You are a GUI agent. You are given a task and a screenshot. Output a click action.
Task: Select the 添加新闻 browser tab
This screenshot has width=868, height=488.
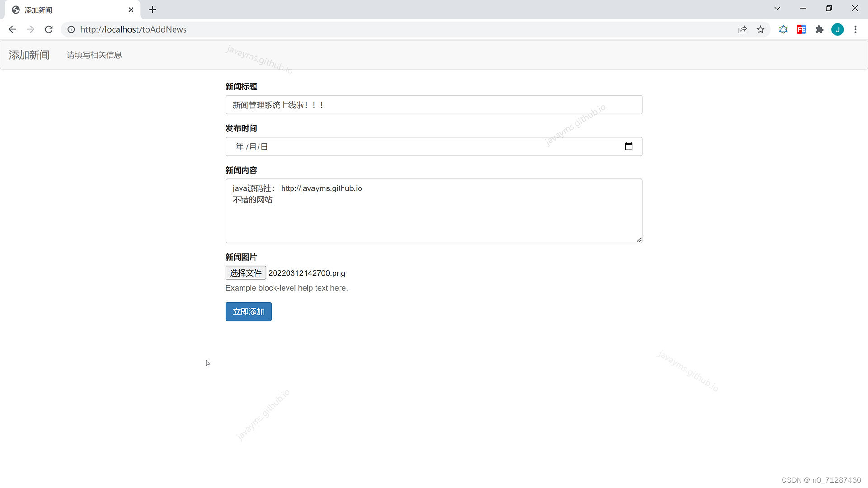tap(68, 9)
